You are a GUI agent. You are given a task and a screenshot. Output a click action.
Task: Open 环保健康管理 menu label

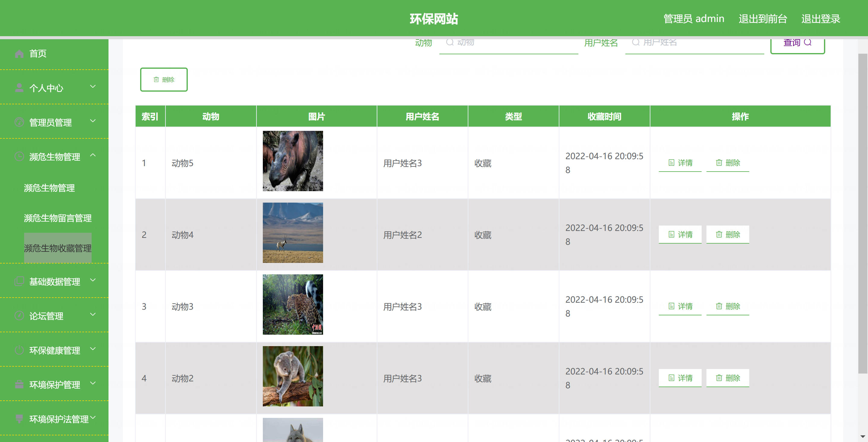pyautogui.click(x=55, y=351)
